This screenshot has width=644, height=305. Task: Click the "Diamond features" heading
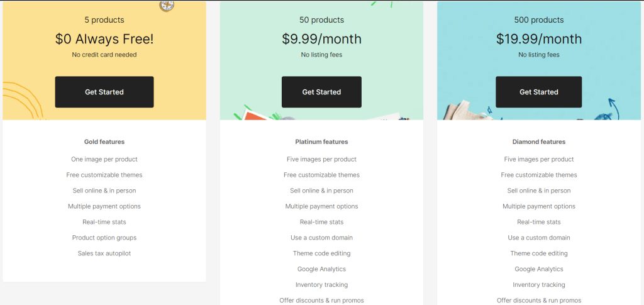tap(538, 142)
